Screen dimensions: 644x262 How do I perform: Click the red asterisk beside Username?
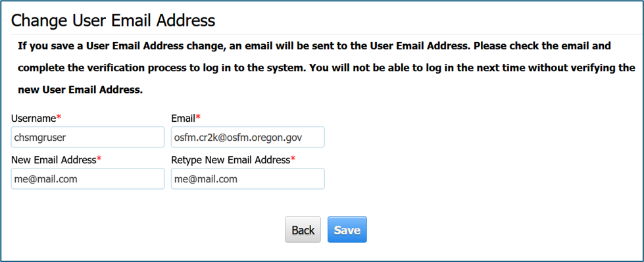59,118
